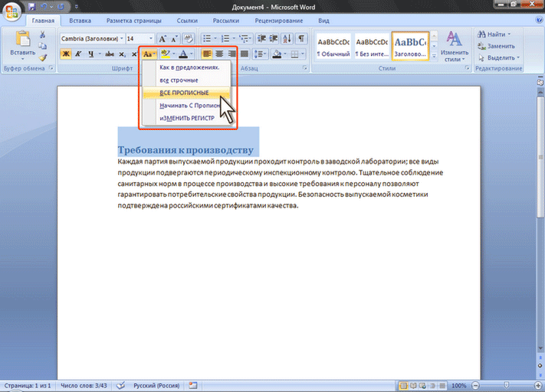Click spell check icon in status bar
The width and height of the screenshot is (545, 392).
pyautogui.click(x=120, y=385)
